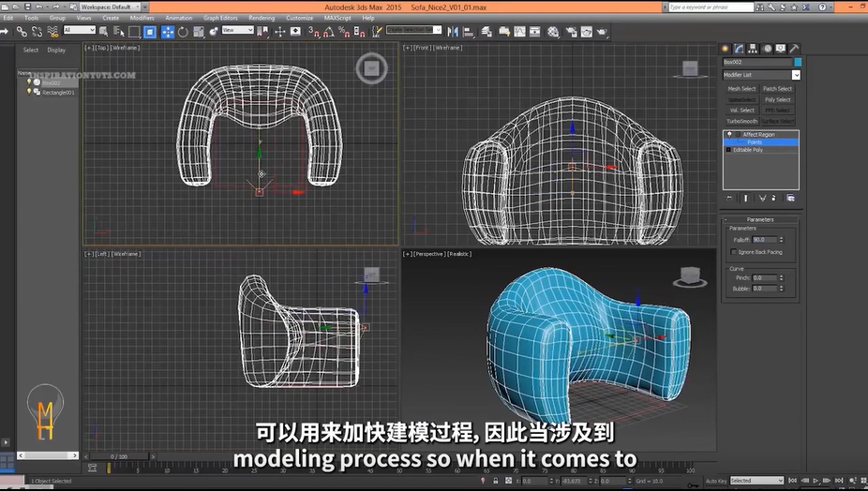Click the Mesh Select button
Image resolution: width=868 pixels, height=491 pixels.
pyautogui.click(x=741, y=89)
